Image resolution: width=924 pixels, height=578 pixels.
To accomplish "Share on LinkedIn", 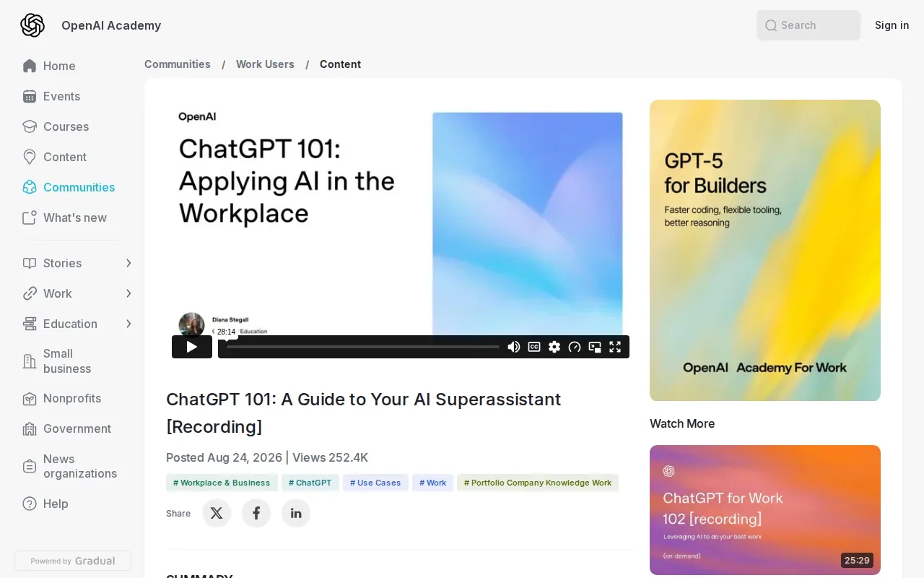I will click(296, 513).
